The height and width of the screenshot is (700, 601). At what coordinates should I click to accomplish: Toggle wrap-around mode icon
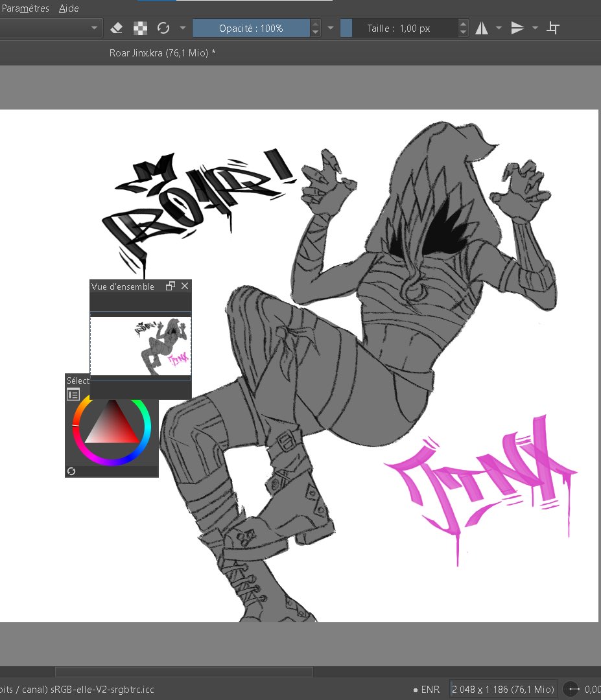(x=552, y=27)
